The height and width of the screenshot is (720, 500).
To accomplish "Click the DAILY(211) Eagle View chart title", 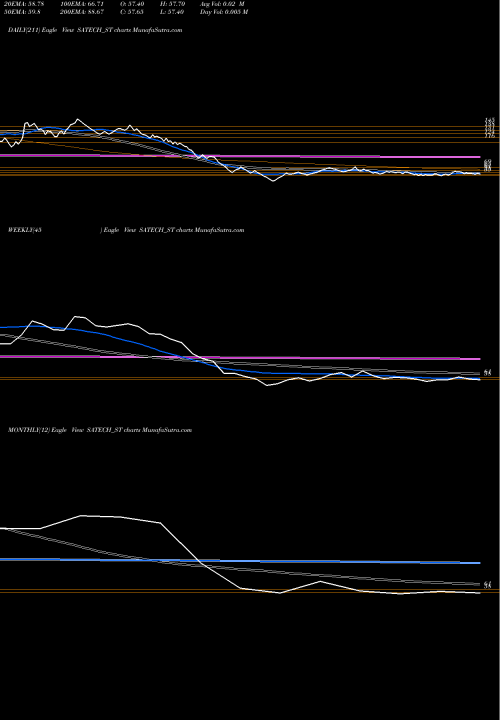I will (95, 30).
